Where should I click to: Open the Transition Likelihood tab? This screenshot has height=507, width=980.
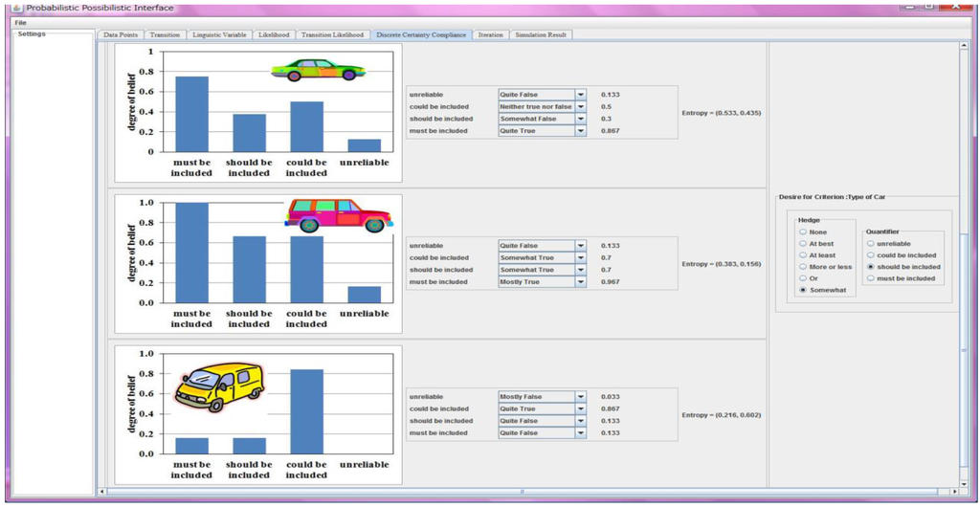332,35
